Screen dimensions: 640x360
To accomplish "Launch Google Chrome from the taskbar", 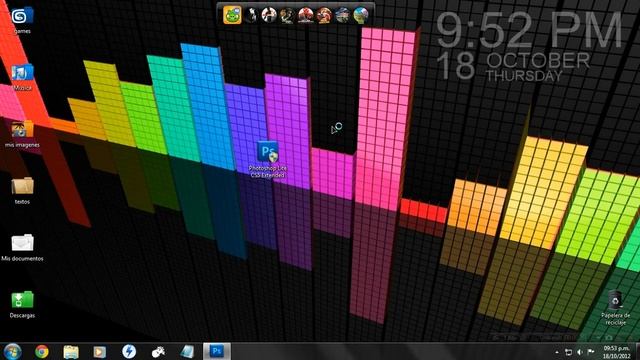I will click(42, 351).
